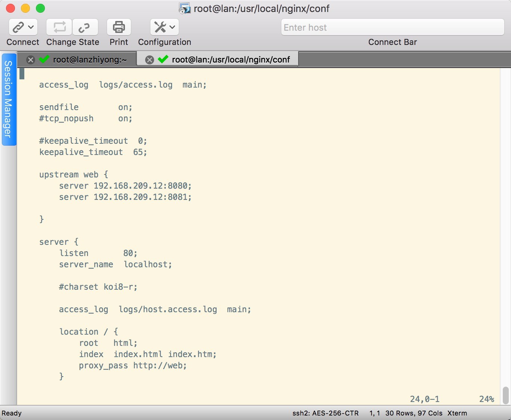Open the Configuration tools icon
This screenshot has height=420, width=511.
coord(160,27)
